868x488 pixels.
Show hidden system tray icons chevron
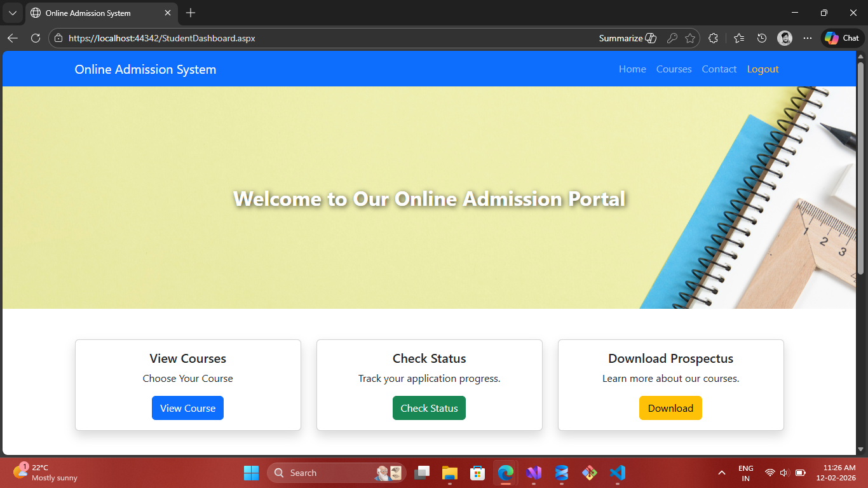721,473
